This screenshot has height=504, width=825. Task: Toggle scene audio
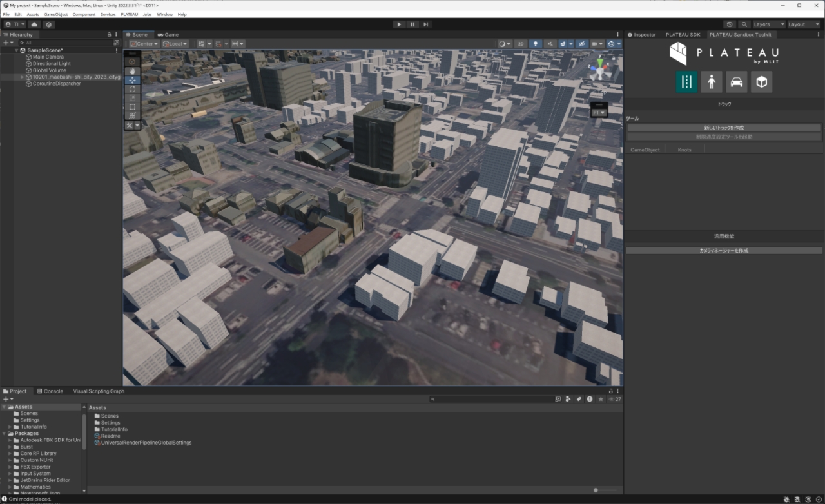(x=550, y=44)
